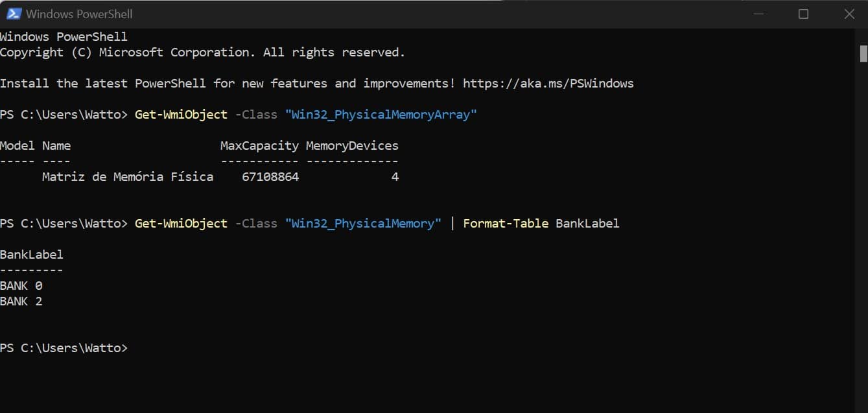Click the BANK 2 output line

21,301
